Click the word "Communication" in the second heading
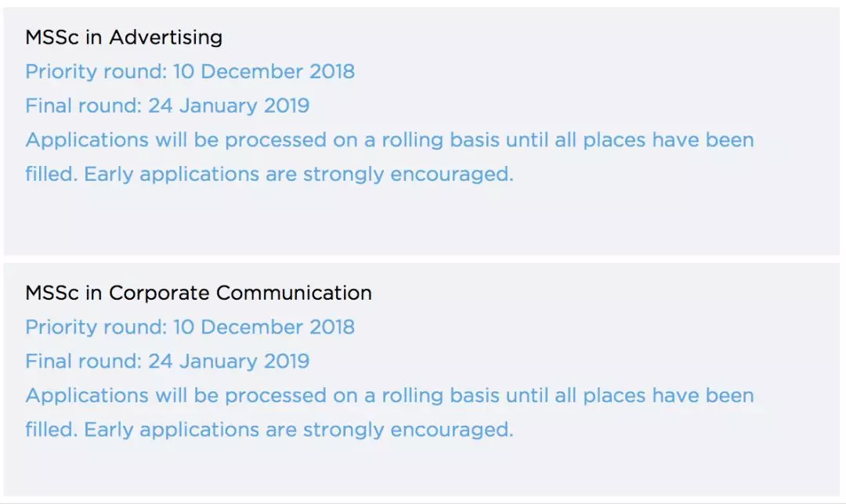Screen dimensions: 846x504 295,293
